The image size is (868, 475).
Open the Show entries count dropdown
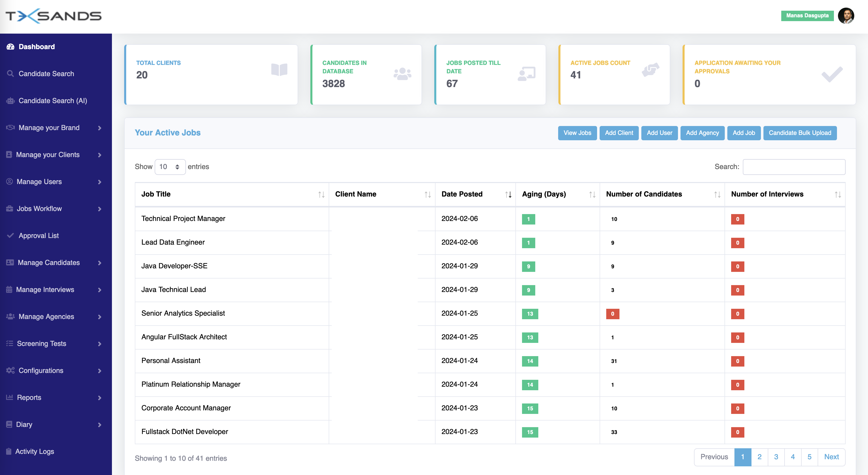point(170,167)
